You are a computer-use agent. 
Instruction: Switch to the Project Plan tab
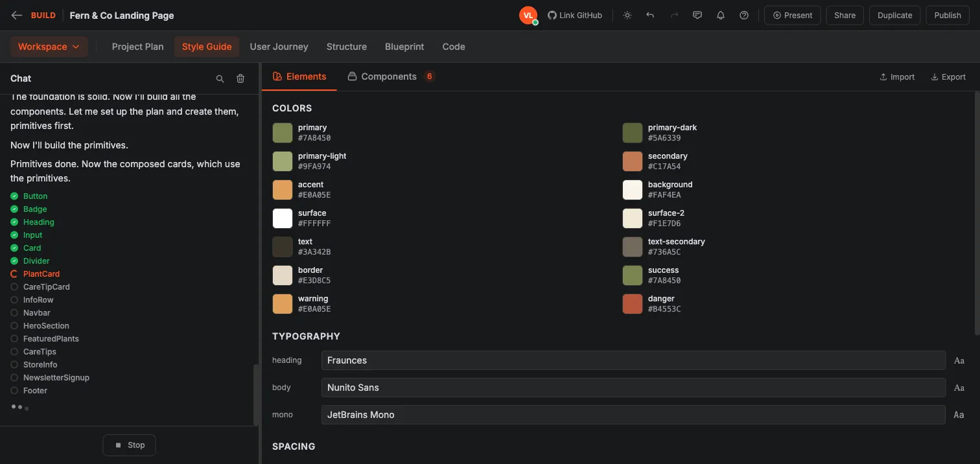(x=137, y=47)
